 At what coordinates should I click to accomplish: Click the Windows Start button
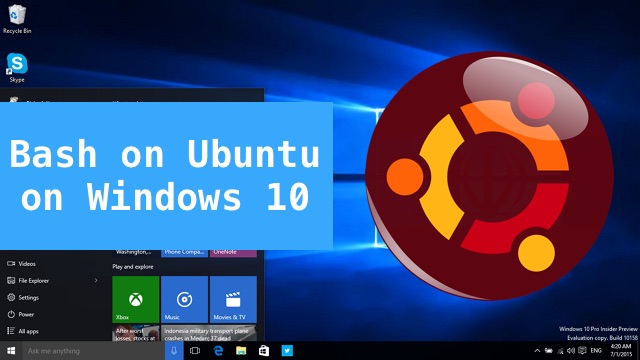point(11,351)
